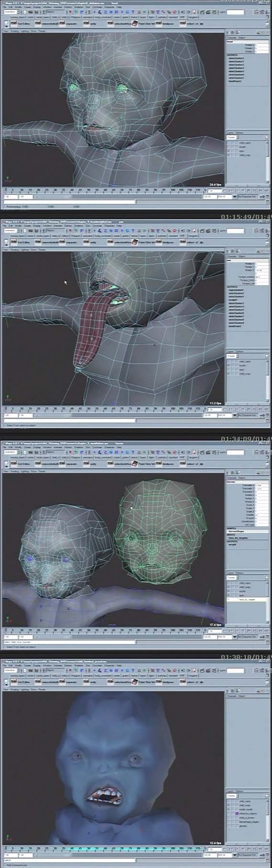Toggle face_bs_targets layer visibility in two-heads screenshot
This screenshot has height=868, width=272.
(x=228, y=599)
